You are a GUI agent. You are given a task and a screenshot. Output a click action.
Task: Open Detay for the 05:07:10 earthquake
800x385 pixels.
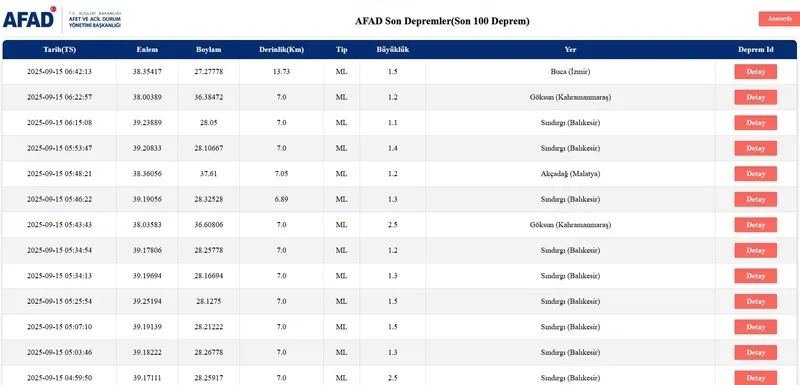coord(756,326)
